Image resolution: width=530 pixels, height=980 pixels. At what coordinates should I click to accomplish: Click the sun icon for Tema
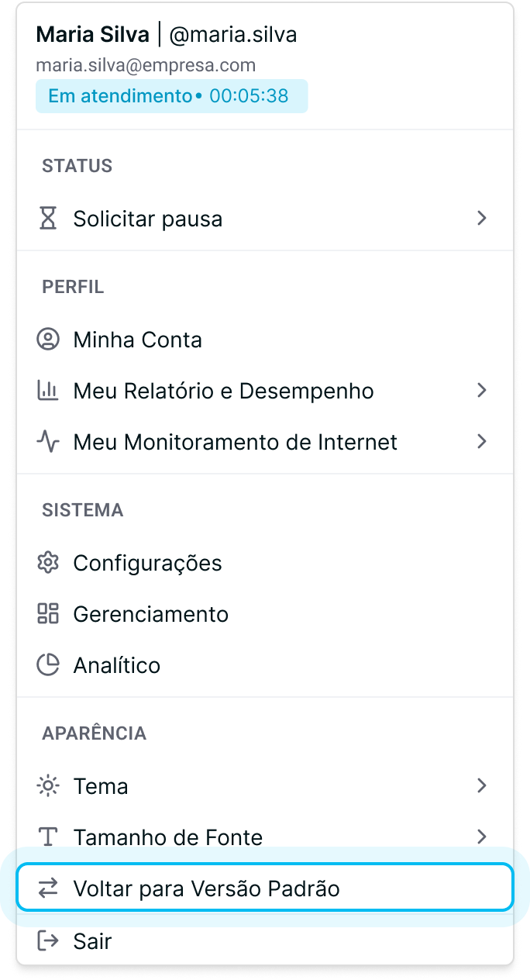coord(48,786)
